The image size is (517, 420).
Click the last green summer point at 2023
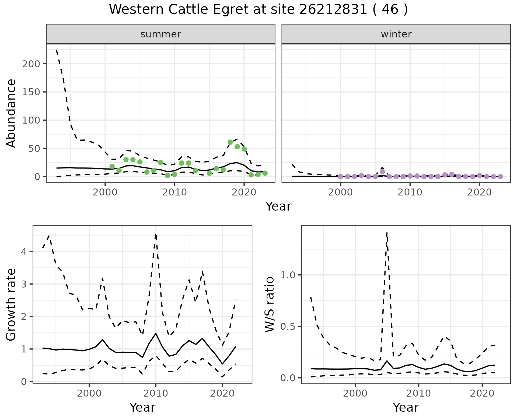tap(265, 173)
